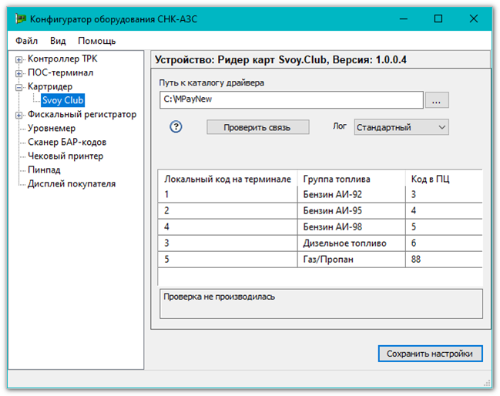The width and height of the screenshot is (500, 396).
Task: Select Сканер БАР-кодов in the tree
Action: click(x=67, y=142)
